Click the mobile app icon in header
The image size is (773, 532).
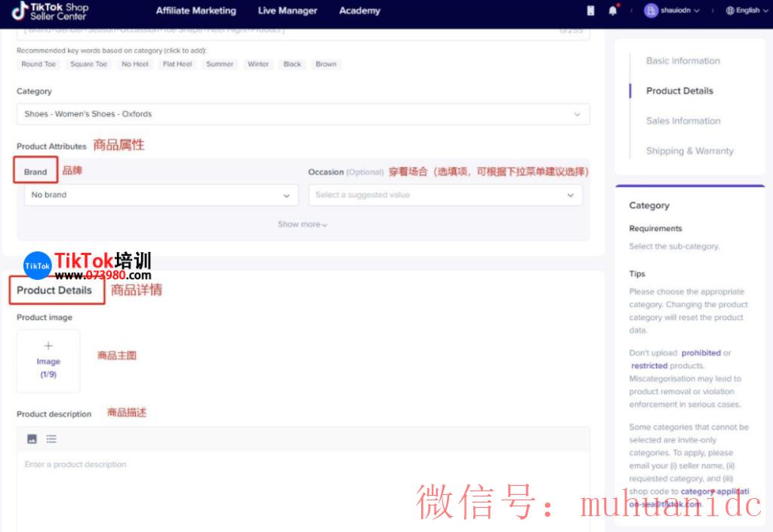click(591, 10)
